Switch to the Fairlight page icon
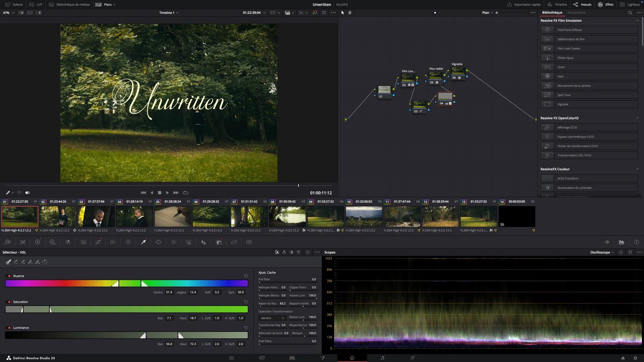 click(x=382, y=358)
